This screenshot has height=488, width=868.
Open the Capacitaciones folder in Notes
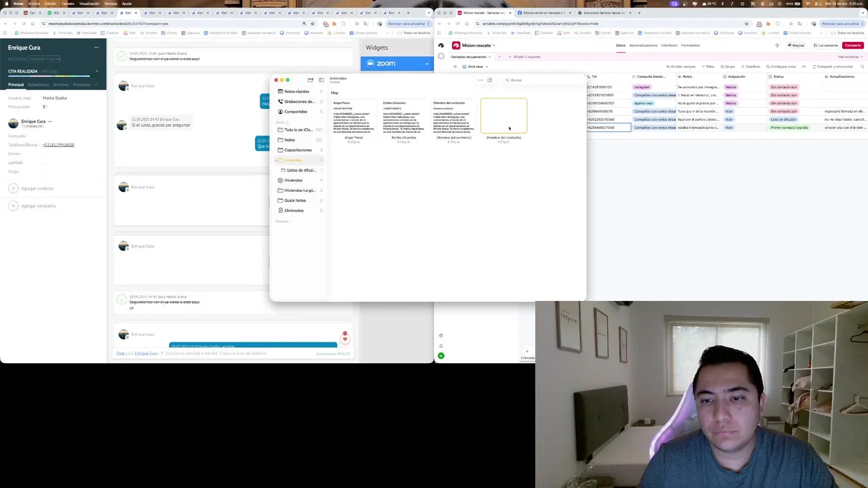point(298,150)
